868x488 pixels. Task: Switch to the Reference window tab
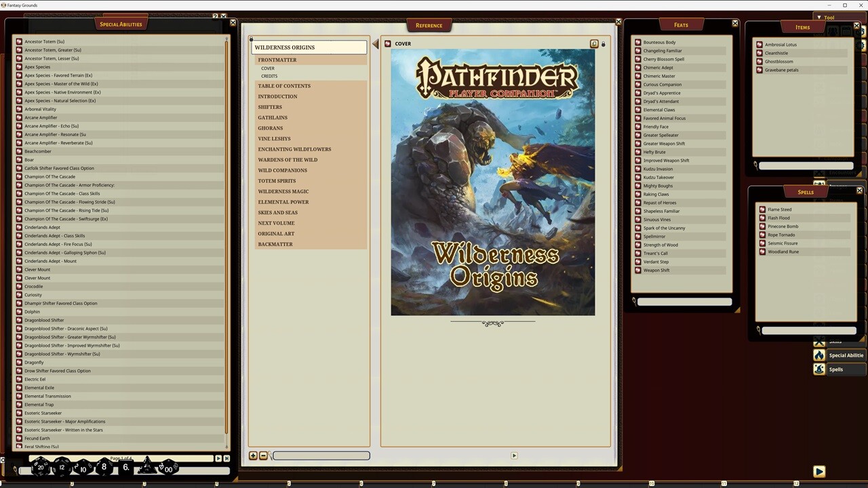click(429, 25)
